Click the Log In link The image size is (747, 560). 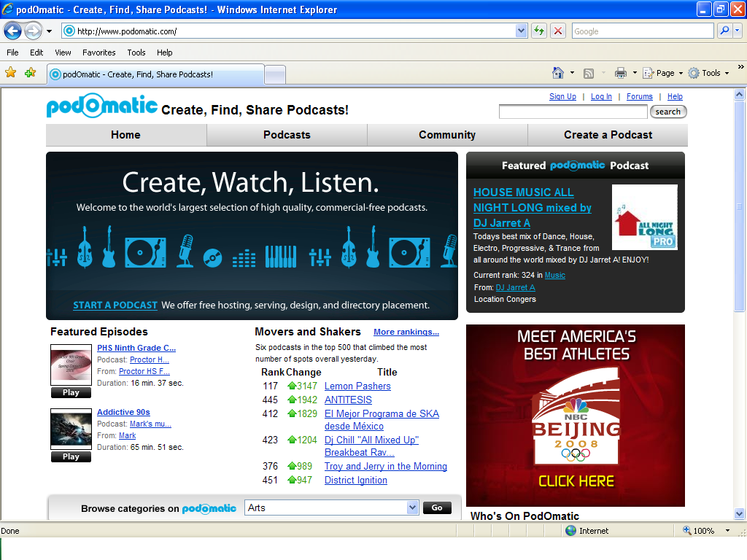click(601, 96)
